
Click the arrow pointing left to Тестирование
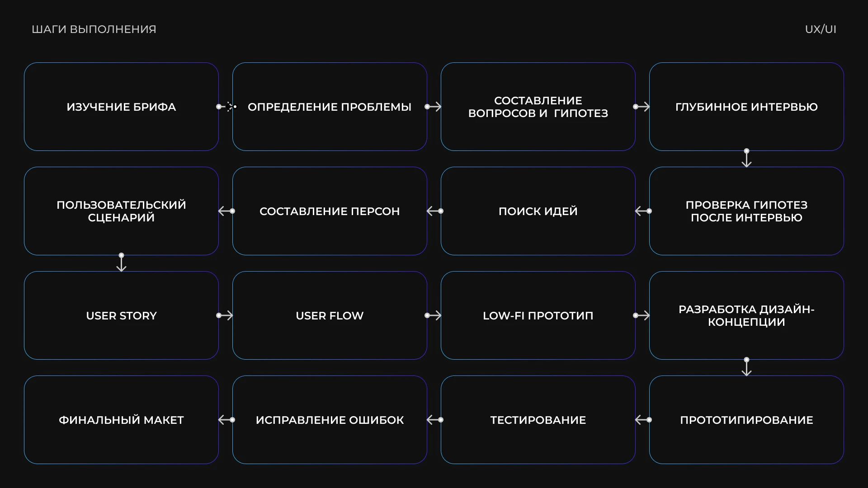pyautogui.click(x=642, y=420)
